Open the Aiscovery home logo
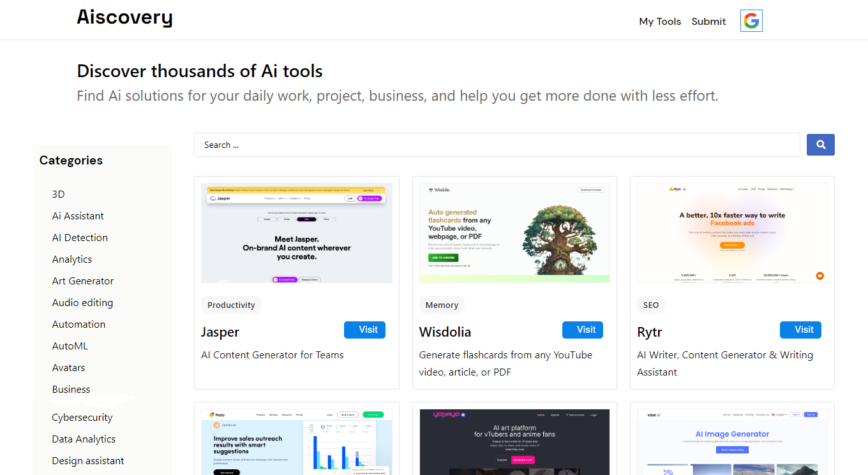This screenshot has width=868, height=475. point(125,17)
